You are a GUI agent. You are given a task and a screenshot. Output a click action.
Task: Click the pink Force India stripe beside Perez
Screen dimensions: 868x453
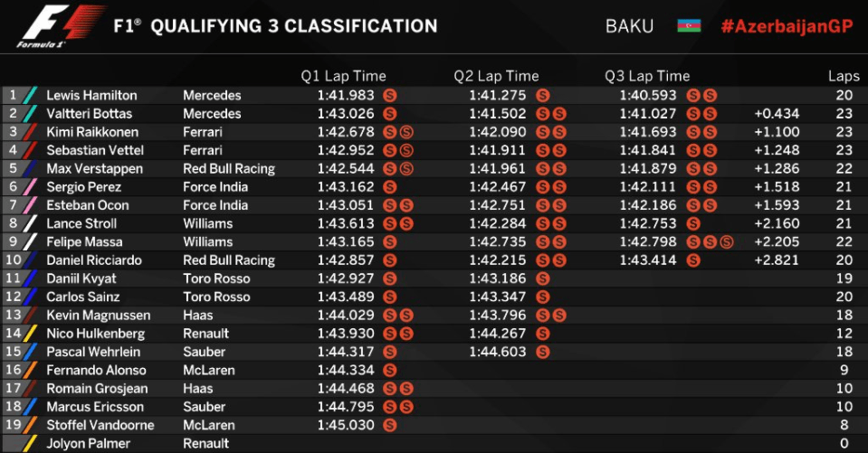pos(30,187)
